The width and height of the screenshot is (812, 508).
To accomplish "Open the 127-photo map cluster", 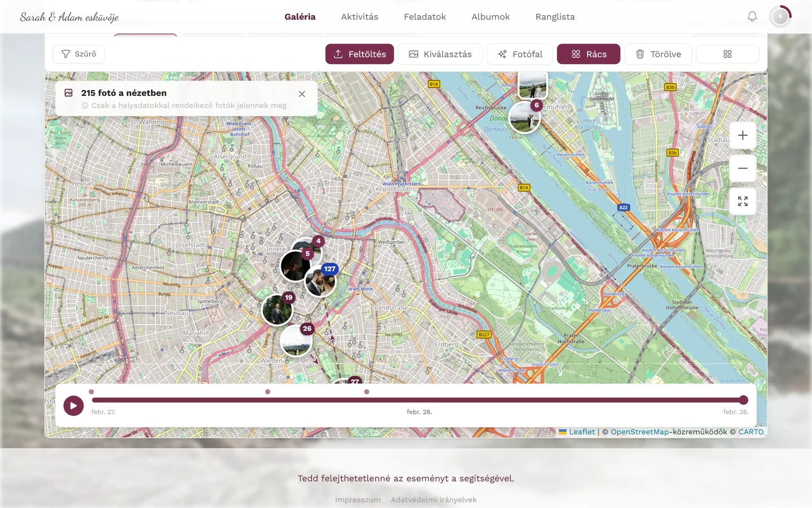I will (x=320, y=281).
